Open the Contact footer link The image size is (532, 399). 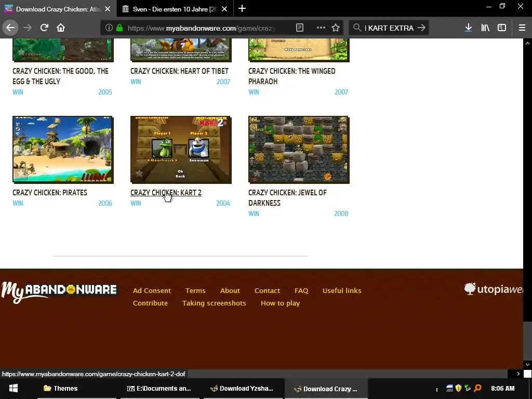(267, 290)
